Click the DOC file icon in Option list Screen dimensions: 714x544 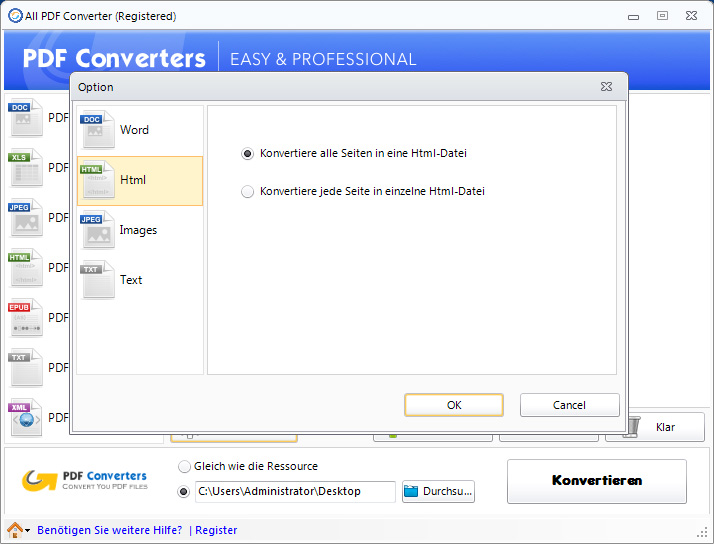pos(98,130)
